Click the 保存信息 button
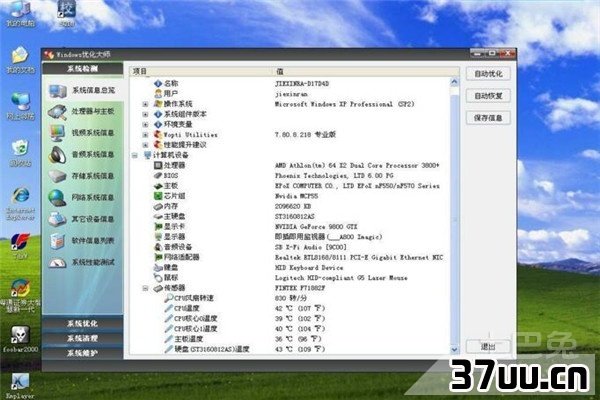The image size is (600, 400). (488, 118)
